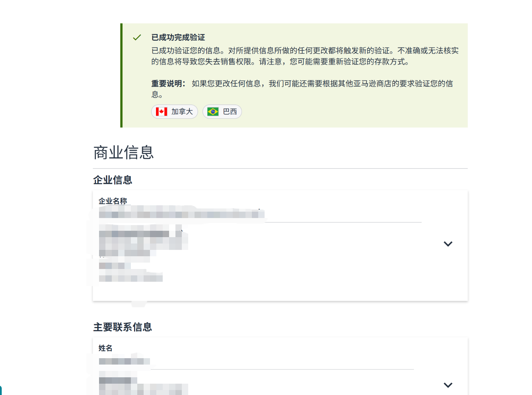Click the verification banner's first paragraph
Image resolution: width=532 pixels, height=395 pixels.
click(305, 56)
